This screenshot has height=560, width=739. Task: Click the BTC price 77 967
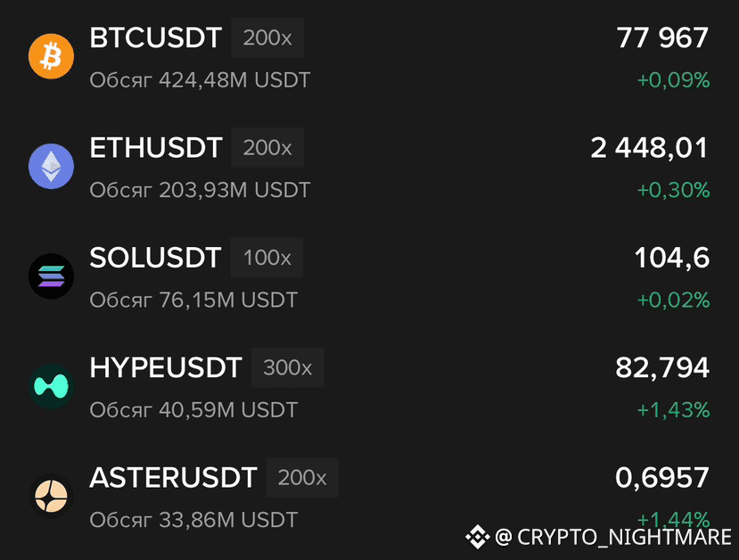click(x=662, y=37)
